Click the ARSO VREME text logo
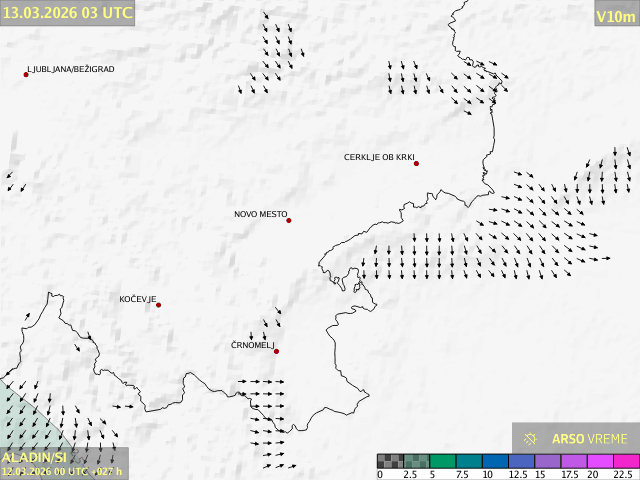Image resolution: width=640 pixels, height=480 pixels. [590, 439]
